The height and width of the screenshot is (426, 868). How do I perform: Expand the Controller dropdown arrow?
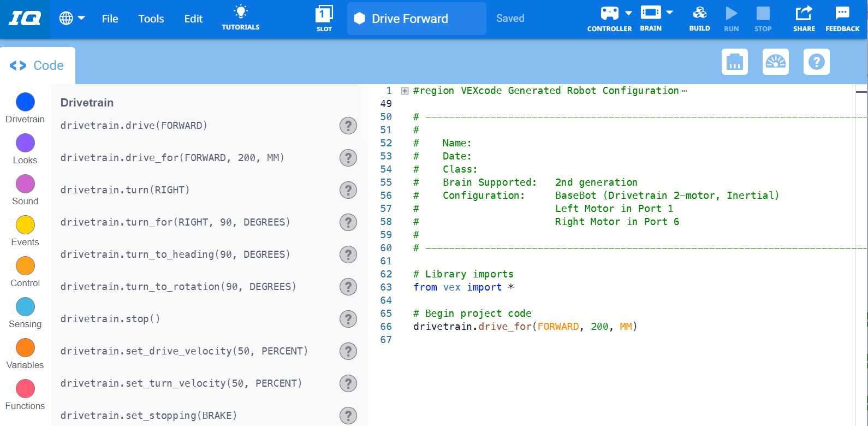(628, 13)
